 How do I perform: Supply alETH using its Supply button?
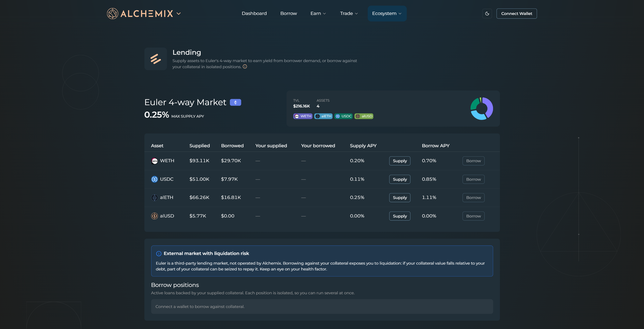[x=400, y=198]
